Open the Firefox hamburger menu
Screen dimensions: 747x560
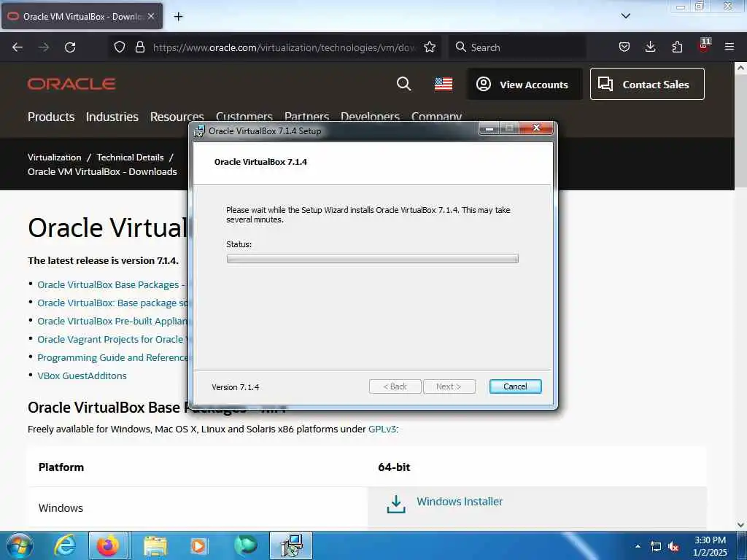coord(729,47)
